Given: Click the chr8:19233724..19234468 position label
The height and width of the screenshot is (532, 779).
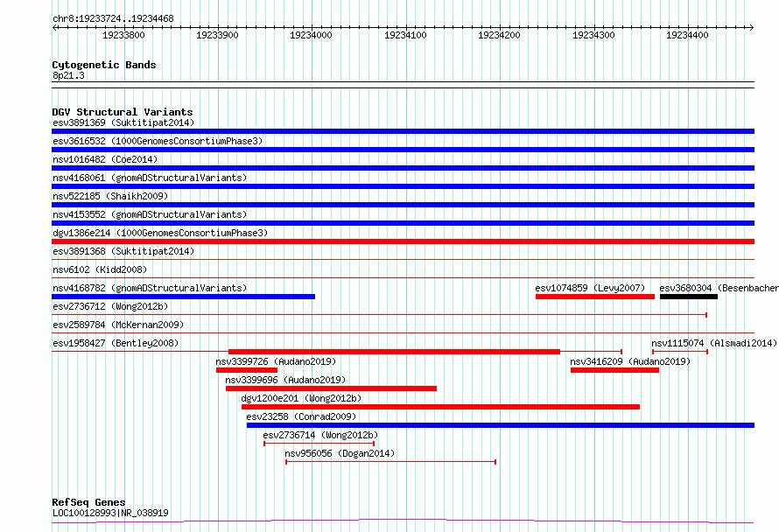Looking at the screenshot, I should tap(113, 19).
